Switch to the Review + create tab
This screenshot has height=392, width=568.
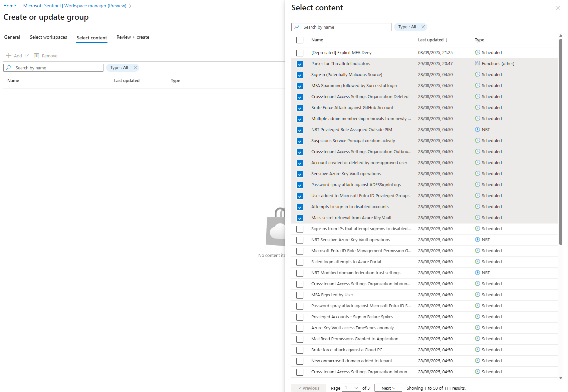pyautogui.click(x=132, y=37)
